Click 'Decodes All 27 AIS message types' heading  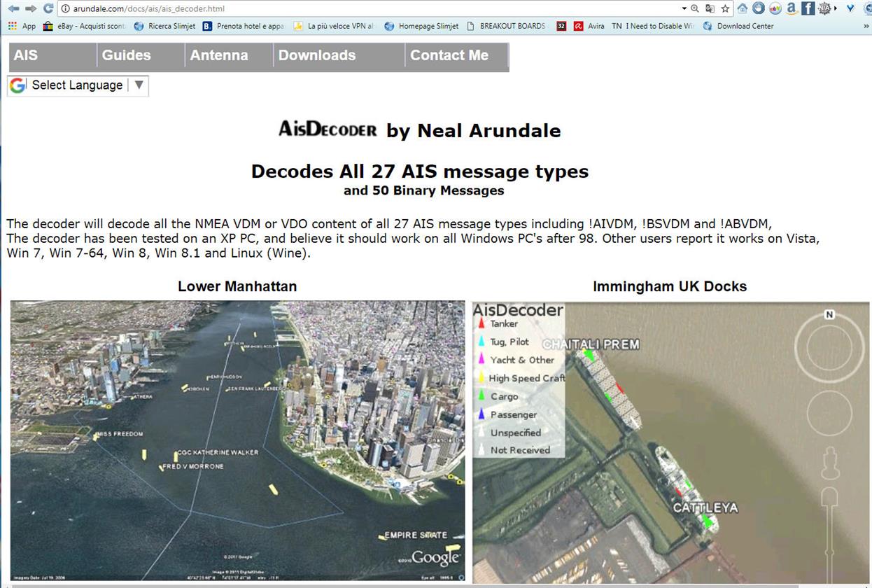coord(420,171)
